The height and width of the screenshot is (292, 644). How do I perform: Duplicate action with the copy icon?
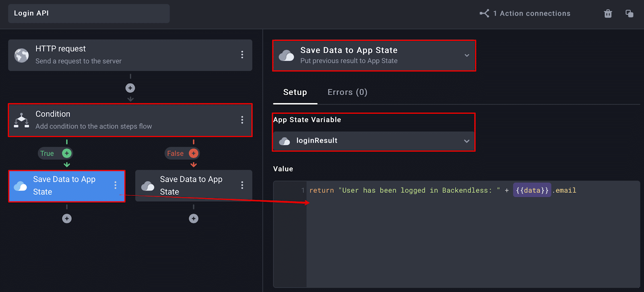[630, 14]
